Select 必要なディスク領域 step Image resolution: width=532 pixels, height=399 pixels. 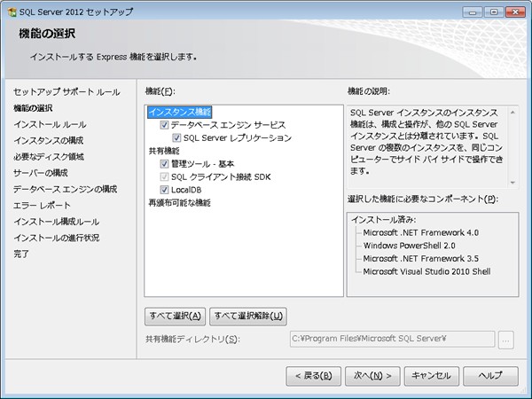49,157
